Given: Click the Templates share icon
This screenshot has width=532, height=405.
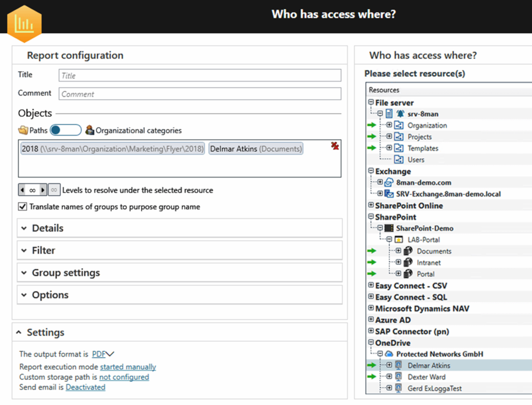Looking at the screenshot, I should point(399,148).
